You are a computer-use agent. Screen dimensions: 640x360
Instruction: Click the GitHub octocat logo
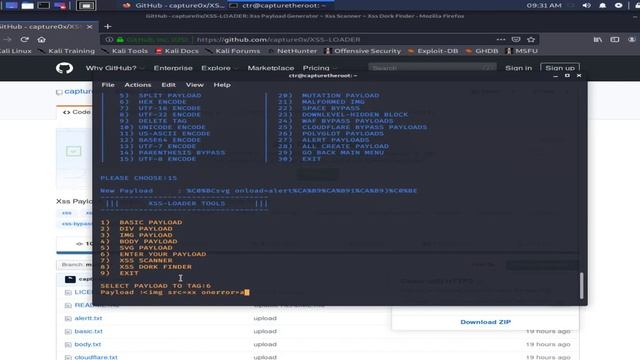pyautogui.click(x=64, y=68)
